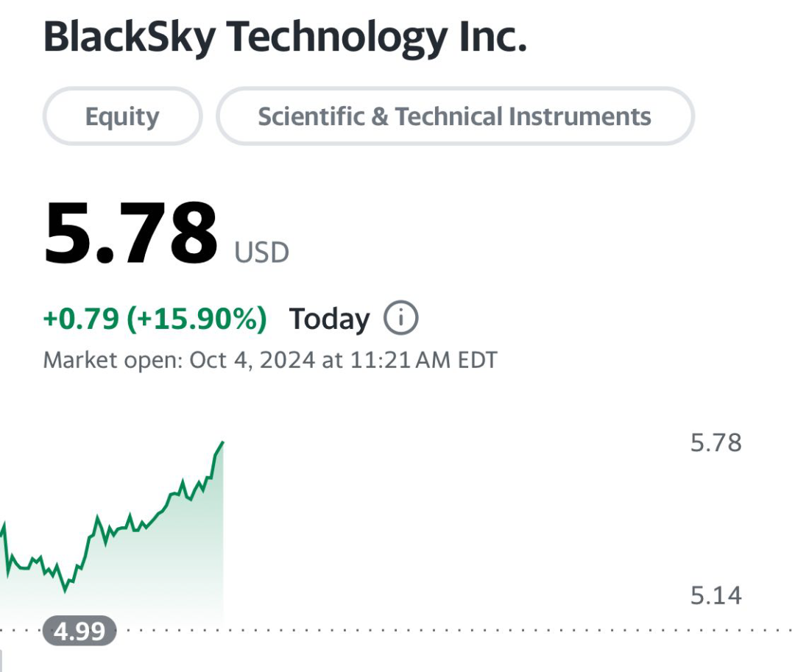Click the info icon next to Today
This screenshot has height=672, width=795.
click(x=400, y=318)
